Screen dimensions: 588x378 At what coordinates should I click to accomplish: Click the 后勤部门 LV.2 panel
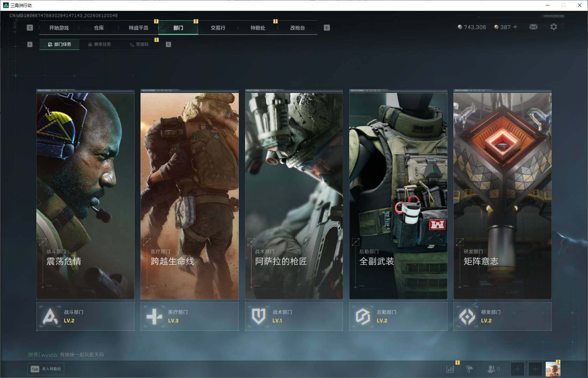[398, 317]
